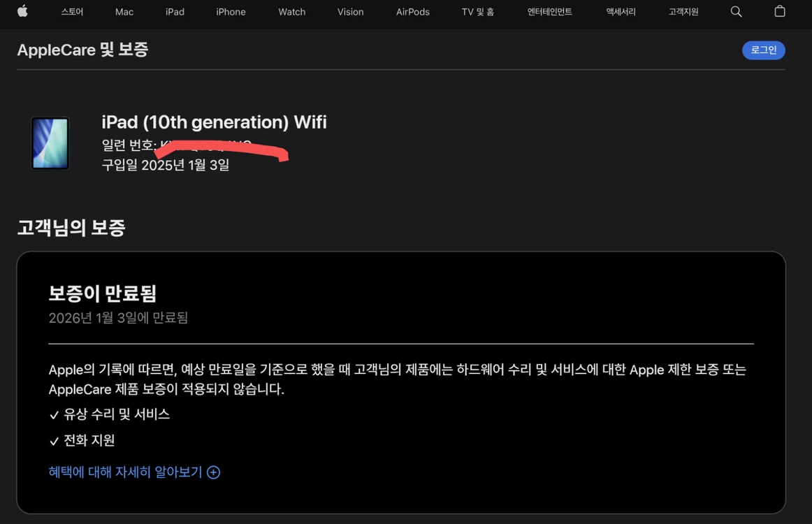The image size is (812, 524).
Task: Open the 엔터테인먼트 menu item
Action: [550, 11]
